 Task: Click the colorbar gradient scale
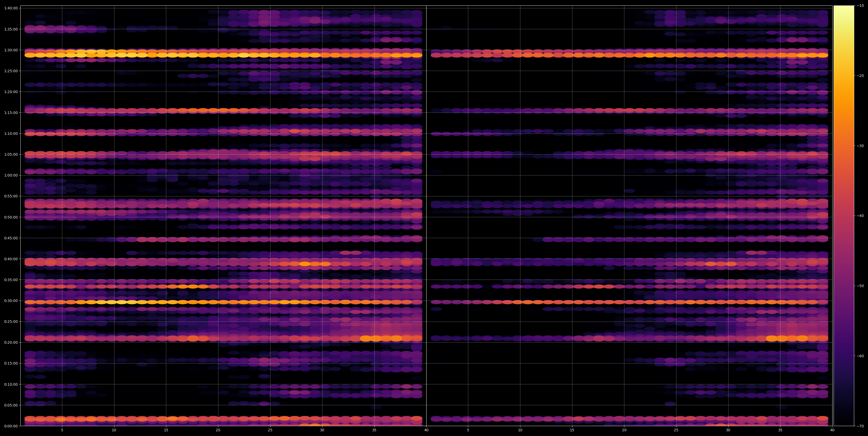(844, 216)
